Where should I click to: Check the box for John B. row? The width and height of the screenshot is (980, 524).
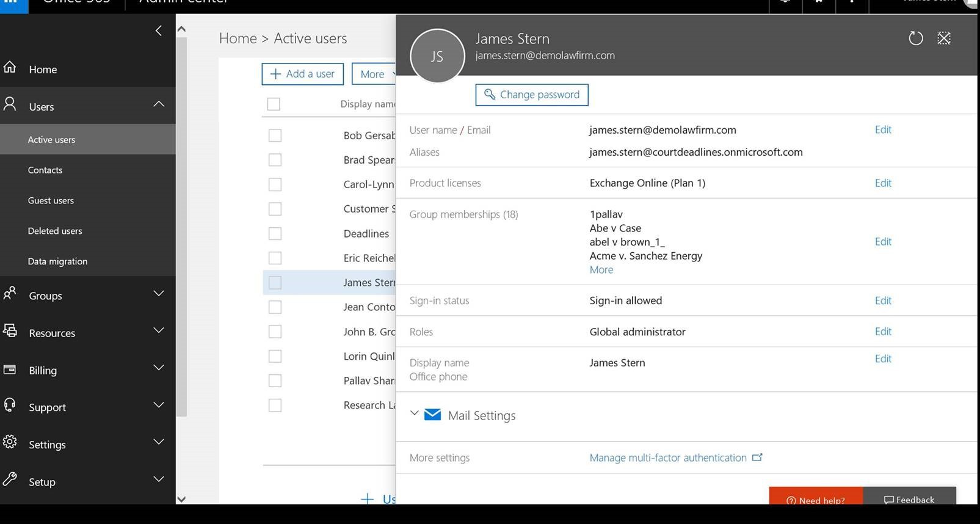tap(275, 331)
